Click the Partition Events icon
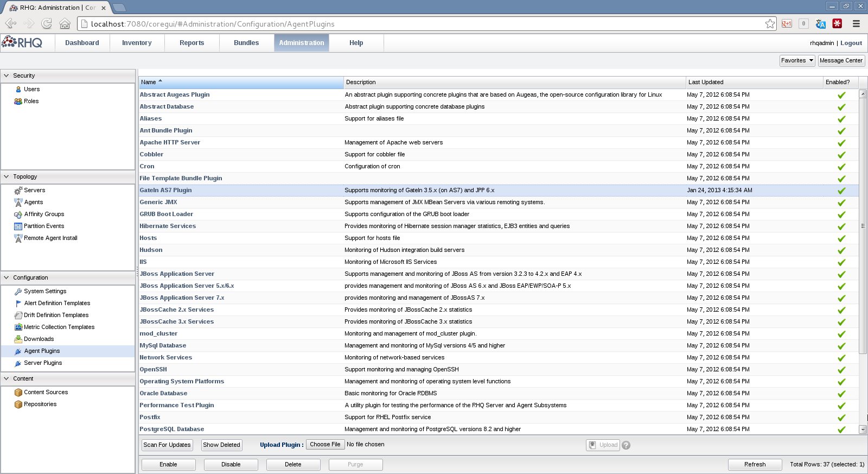 click(x=18, y=226)
